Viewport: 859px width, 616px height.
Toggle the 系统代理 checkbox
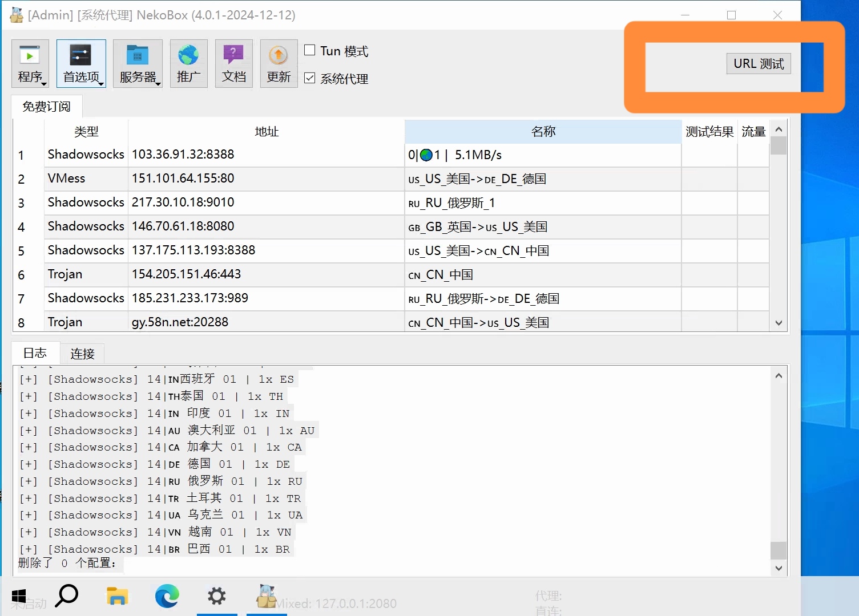coord(310,78)
